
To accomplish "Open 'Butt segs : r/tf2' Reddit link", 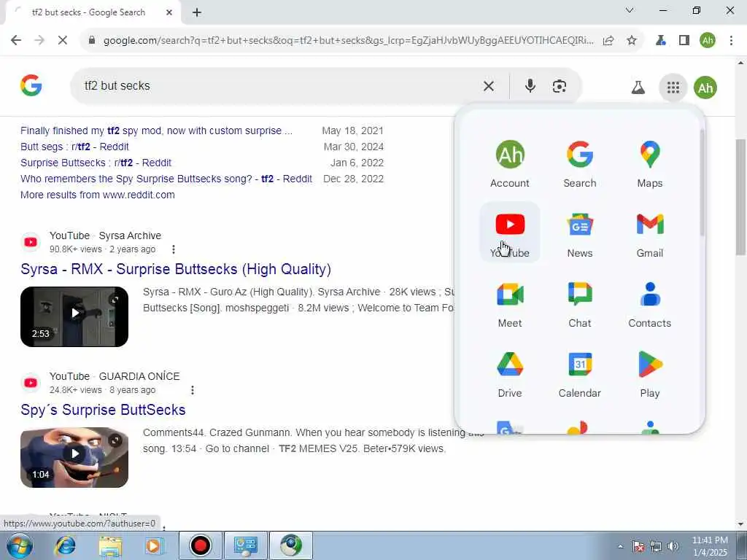I will pyautogui.click(x=74, y=147).
